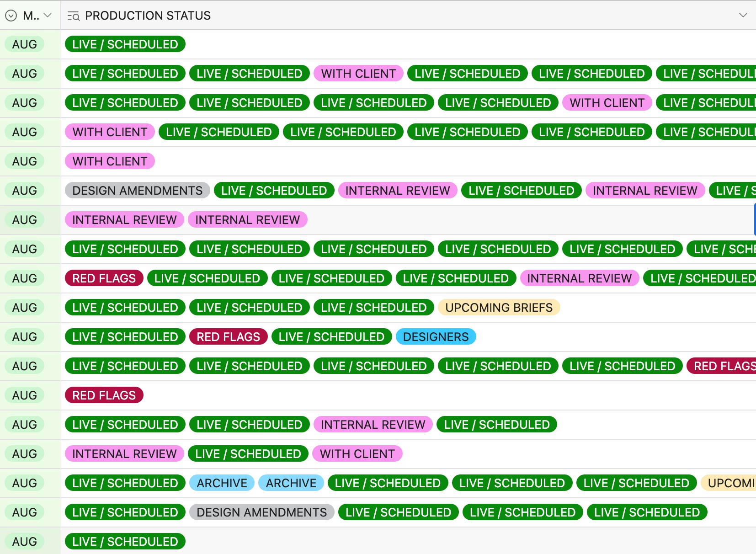Click the AUG tag in the UPCOMING BRIEFS row
Viewport: 756px width, 554px height.
(x=25, y=308)
